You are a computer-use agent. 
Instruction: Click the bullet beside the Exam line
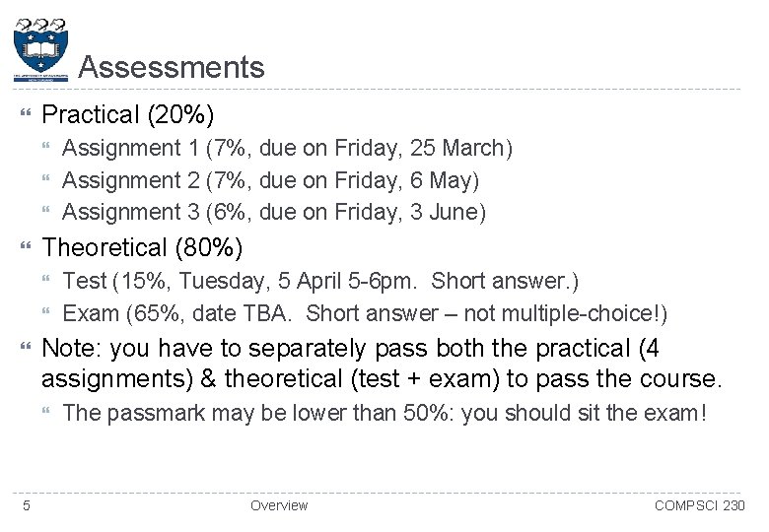point(49,314)
